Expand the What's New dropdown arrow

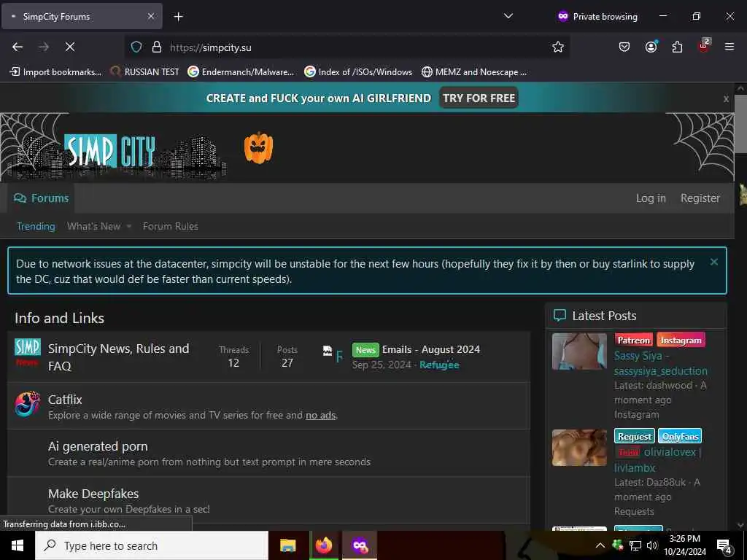(x=129, y=227)
